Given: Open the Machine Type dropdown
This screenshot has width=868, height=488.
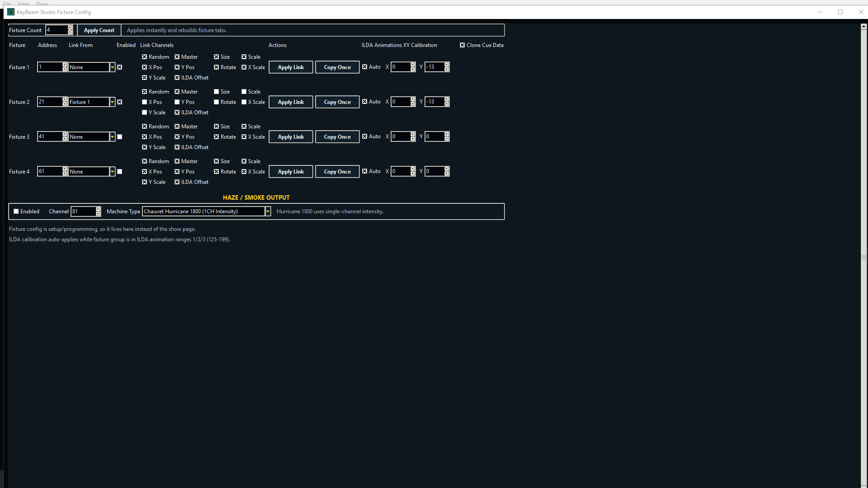Looking at the screenshot, I should tap(268, 211).
